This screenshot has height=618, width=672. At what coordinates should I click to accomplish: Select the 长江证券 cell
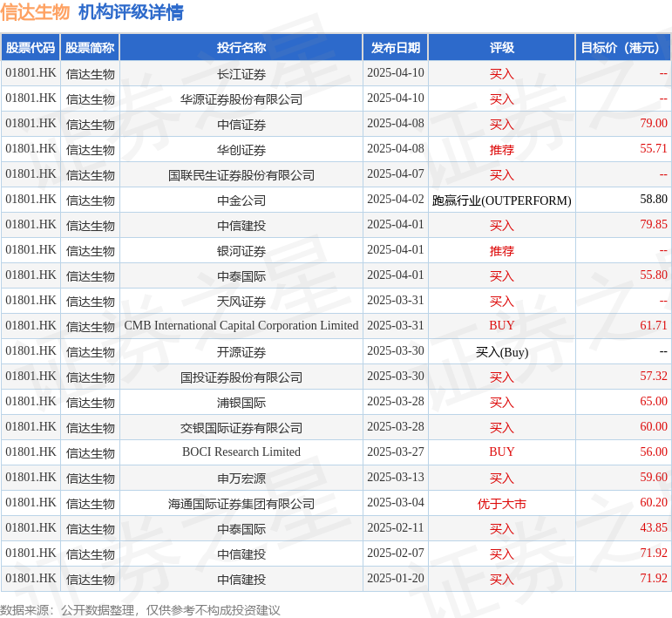(241, 74)
